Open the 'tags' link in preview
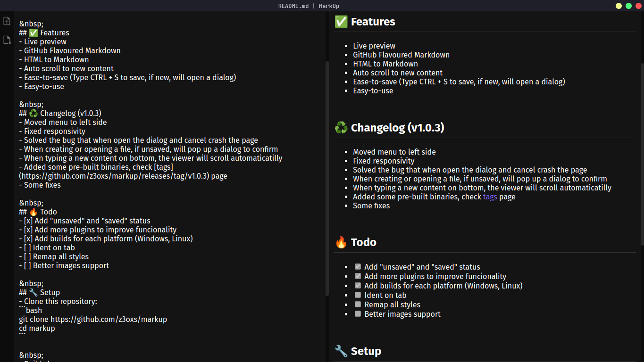 point(490,197)
